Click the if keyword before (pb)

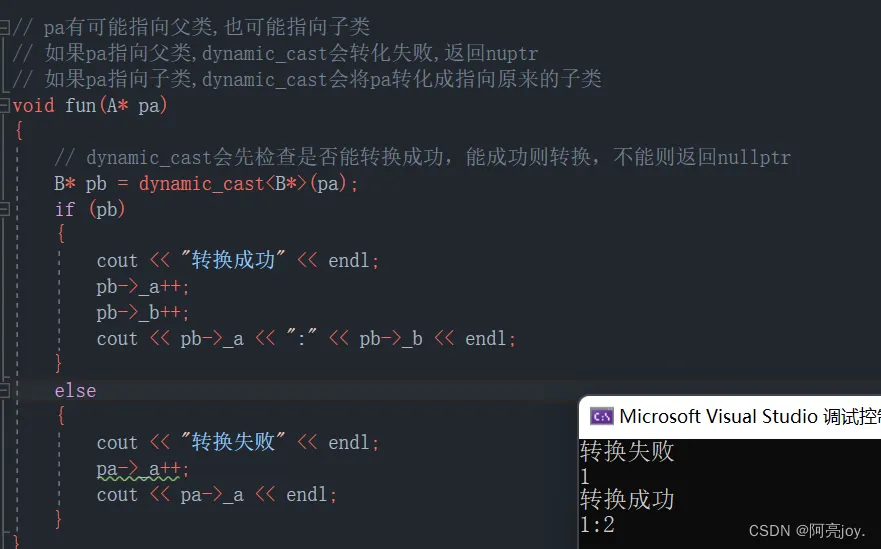click(65, 210)
